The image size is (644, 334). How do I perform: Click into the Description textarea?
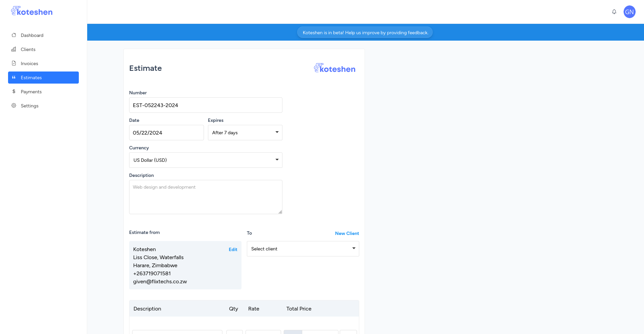click(x=206, y=197)
